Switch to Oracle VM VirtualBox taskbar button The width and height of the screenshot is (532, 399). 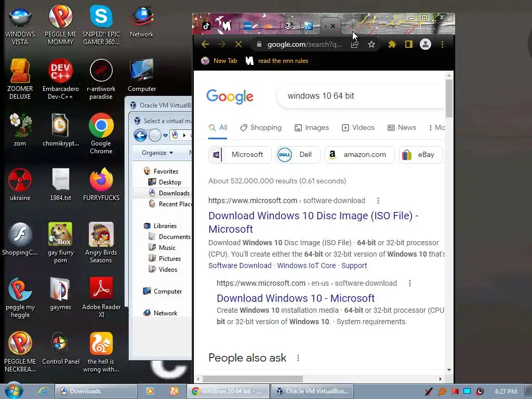click(x=312, y=391)
